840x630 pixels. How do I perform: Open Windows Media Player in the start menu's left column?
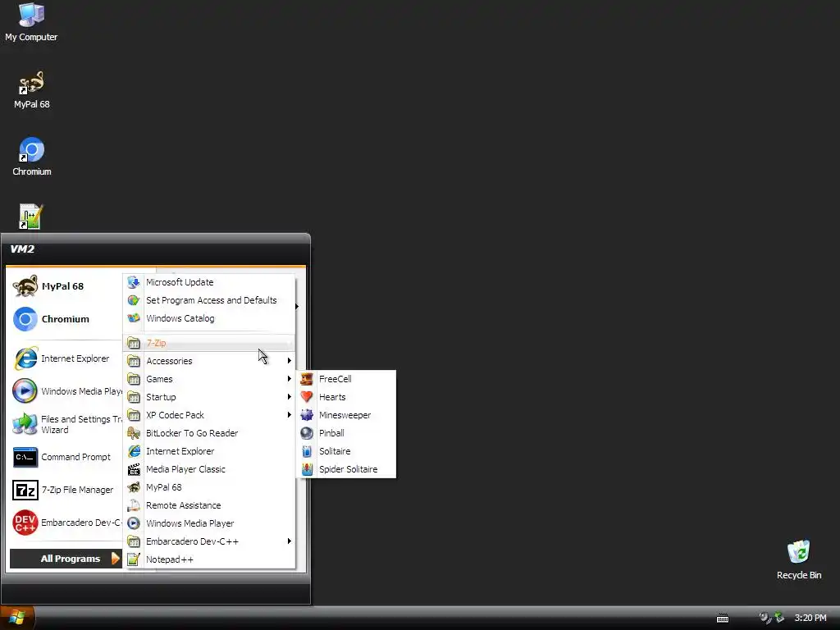[66, 391]
